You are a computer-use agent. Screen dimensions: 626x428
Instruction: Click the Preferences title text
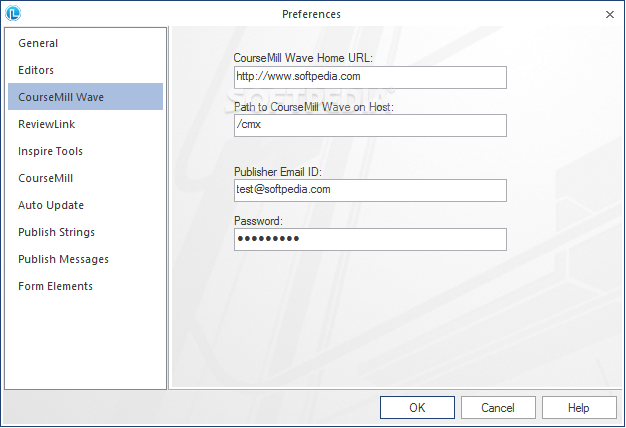tap(311, 14)
